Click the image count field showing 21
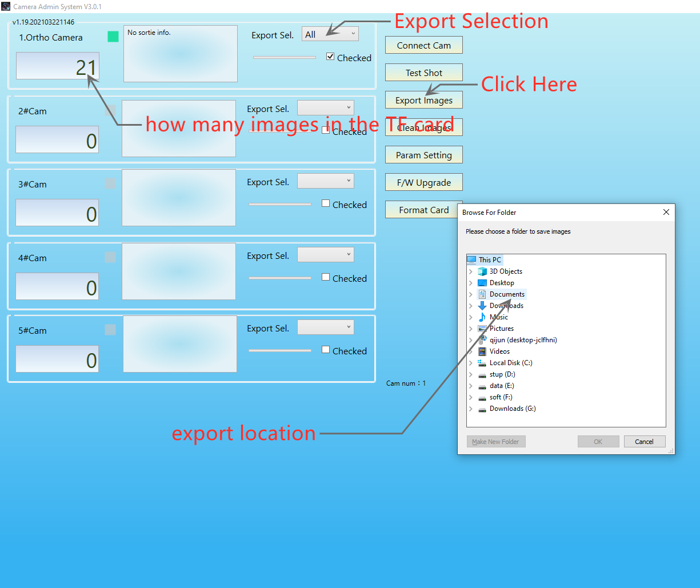Image resolution: width=700 pixels, height=588 pixels. pyautogui.click(x=57, y=66)
